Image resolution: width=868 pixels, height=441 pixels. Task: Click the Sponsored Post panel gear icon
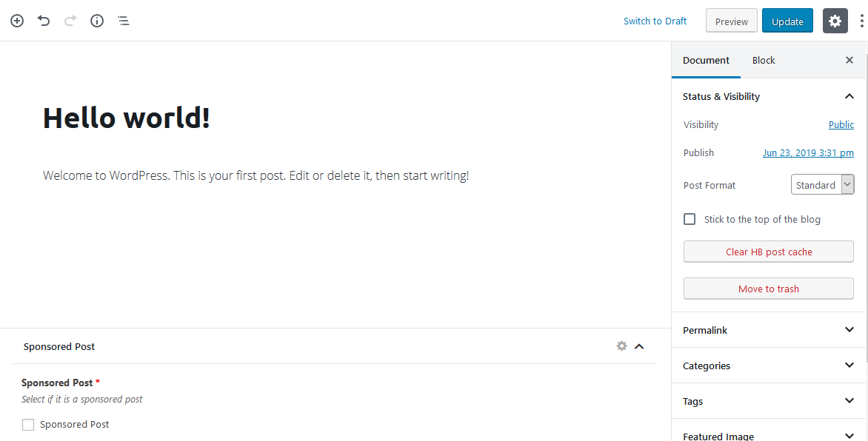[621, 346]
